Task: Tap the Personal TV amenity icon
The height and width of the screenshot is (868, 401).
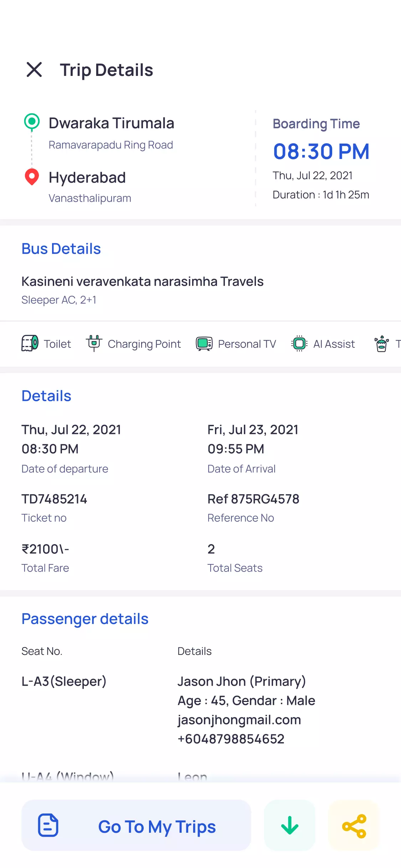Action: 204,343
